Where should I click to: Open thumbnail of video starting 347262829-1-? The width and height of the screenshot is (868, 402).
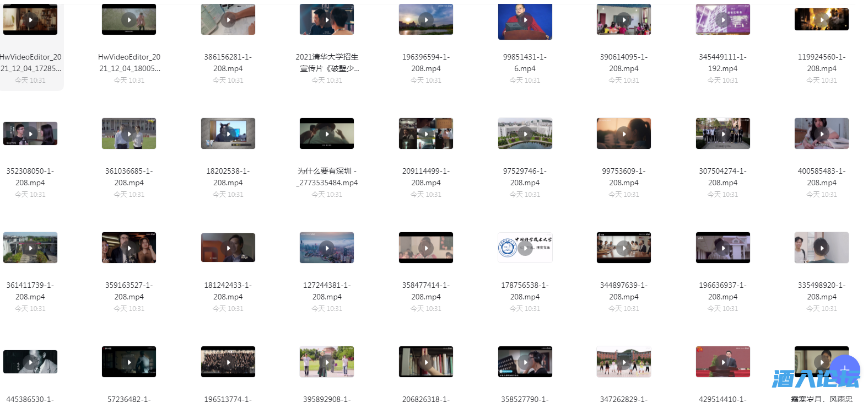[624, 362]
